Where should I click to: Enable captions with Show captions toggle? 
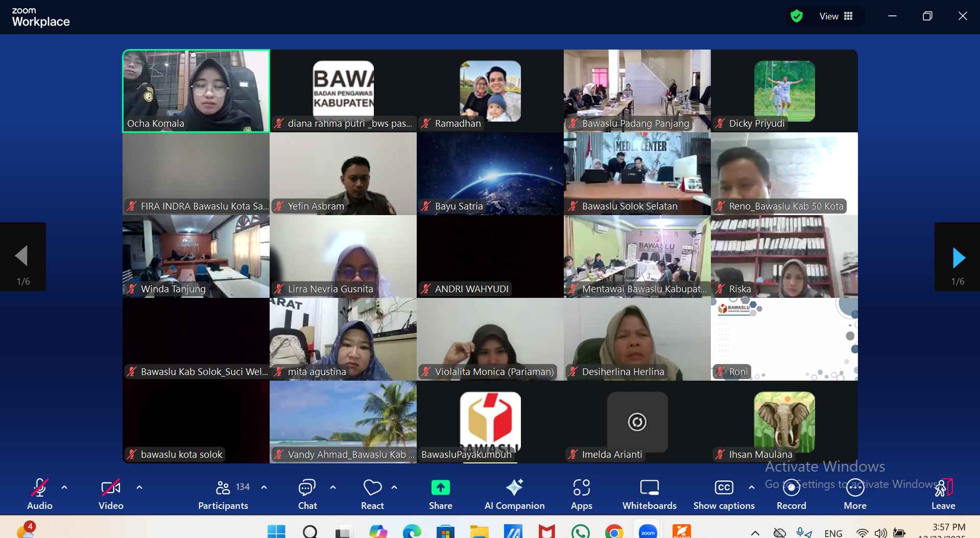[724, 488]
